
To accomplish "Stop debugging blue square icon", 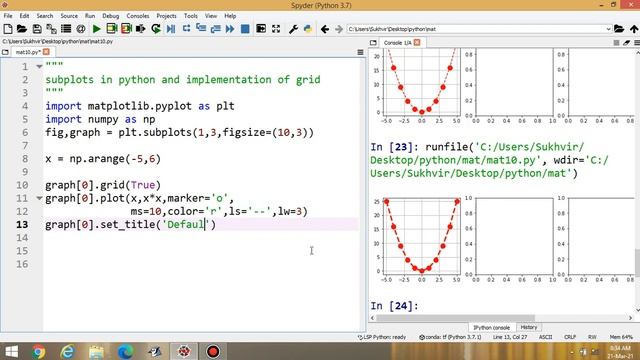I will pos(245,29).
